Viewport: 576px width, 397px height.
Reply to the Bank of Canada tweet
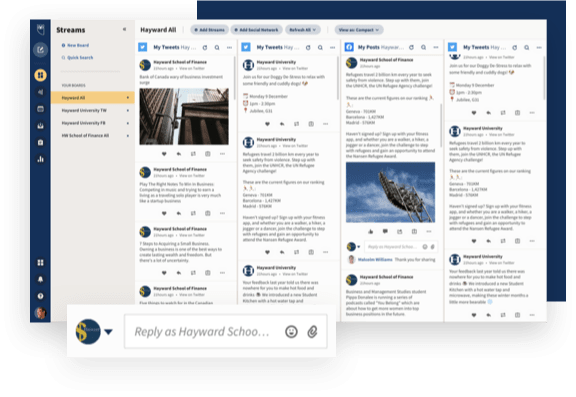(x=179, y=154)
